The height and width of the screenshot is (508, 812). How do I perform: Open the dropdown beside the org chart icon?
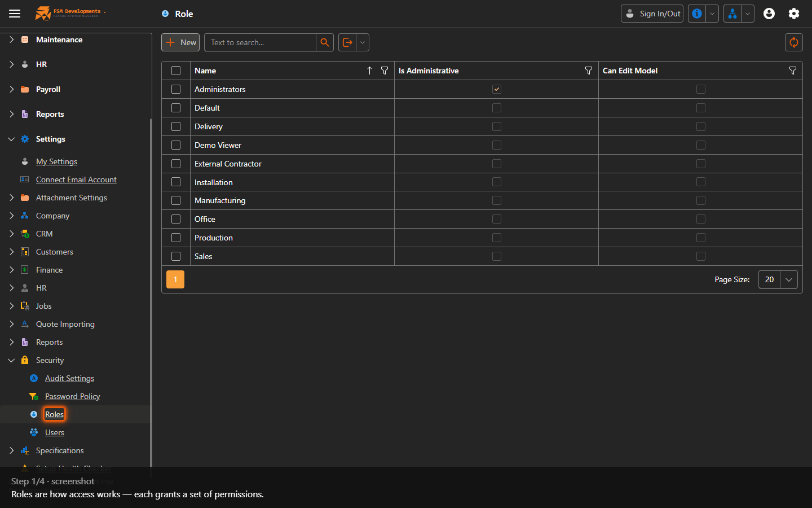[x=748, y=14]
